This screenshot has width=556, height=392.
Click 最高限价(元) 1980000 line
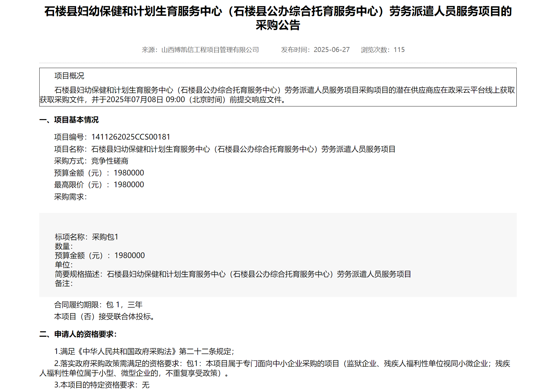tap(99, 185)
